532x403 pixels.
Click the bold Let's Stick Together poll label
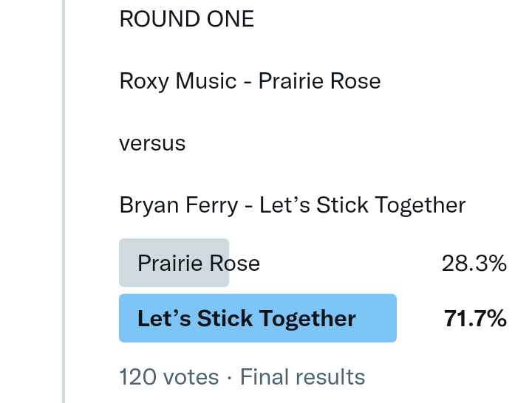click(247, 318)
